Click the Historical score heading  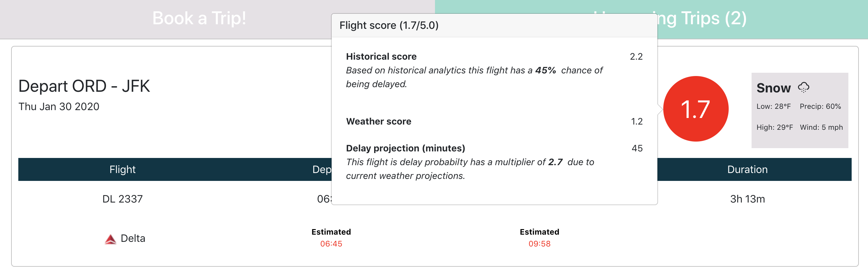tap(381, 56)
